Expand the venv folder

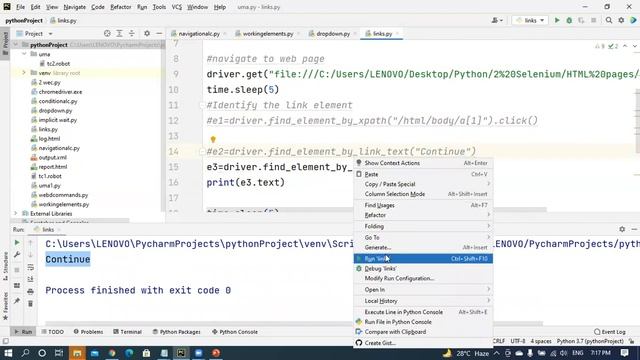(x=24, y=73)
